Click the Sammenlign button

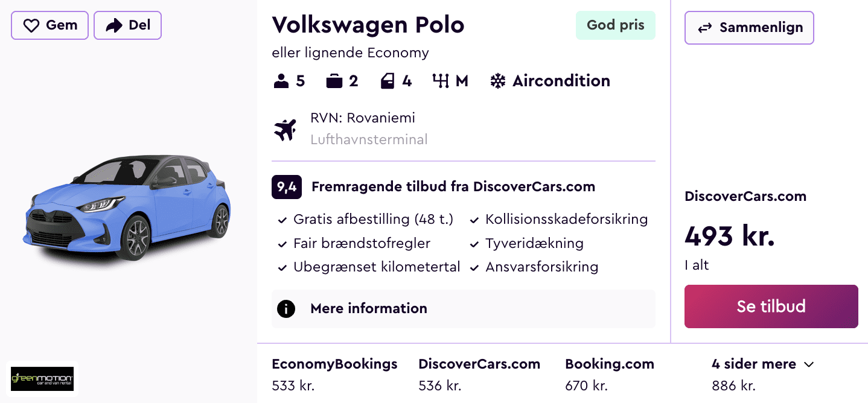tap(749, 28)
